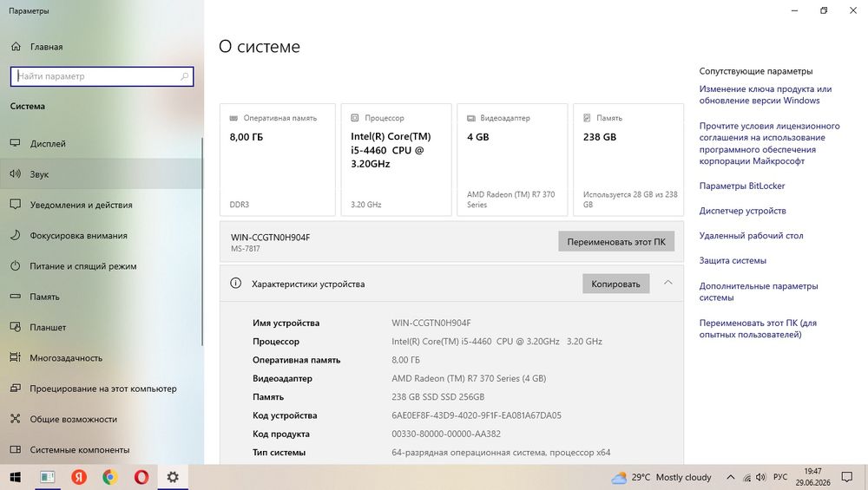This screenshot has width=868, height=490.
Task: Click product code 00330-80000-00000-AA382
Action: pyautogui.click(x=445, y=434)
